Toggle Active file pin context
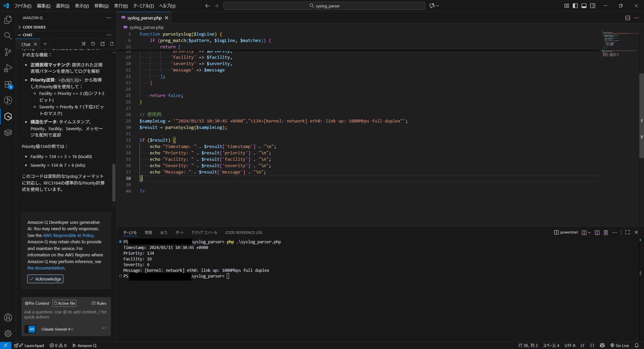 click(64, 303)
